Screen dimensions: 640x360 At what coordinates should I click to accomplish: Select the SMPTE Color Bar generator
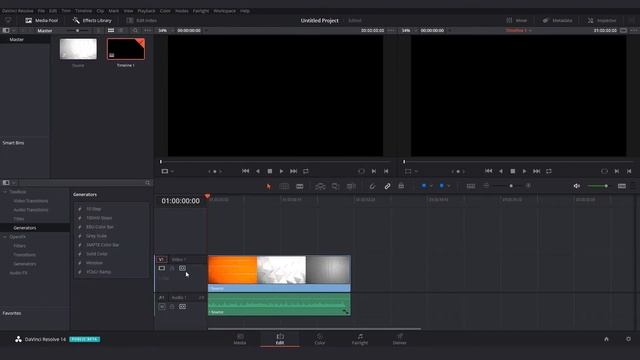click(x=102, y=245)
